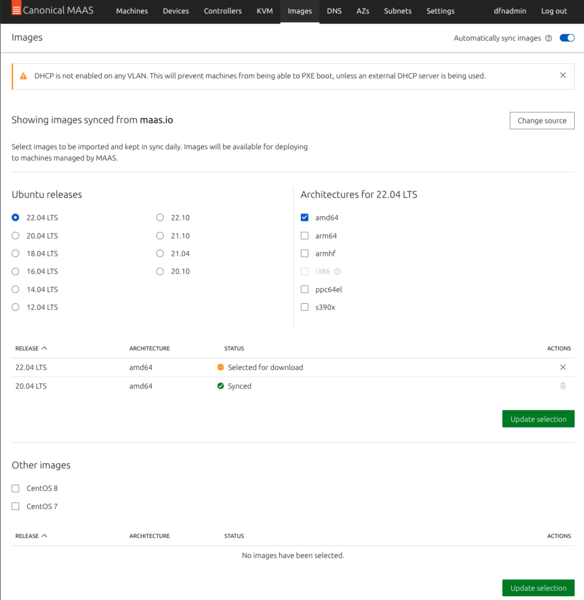Select the 12.04 LTS release
This screenshot has height=600, width=584.
[15, 307]
